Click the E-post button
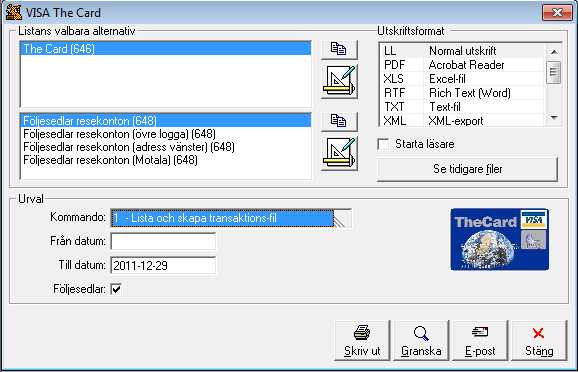The image size is (578, 372). [480, 340]
